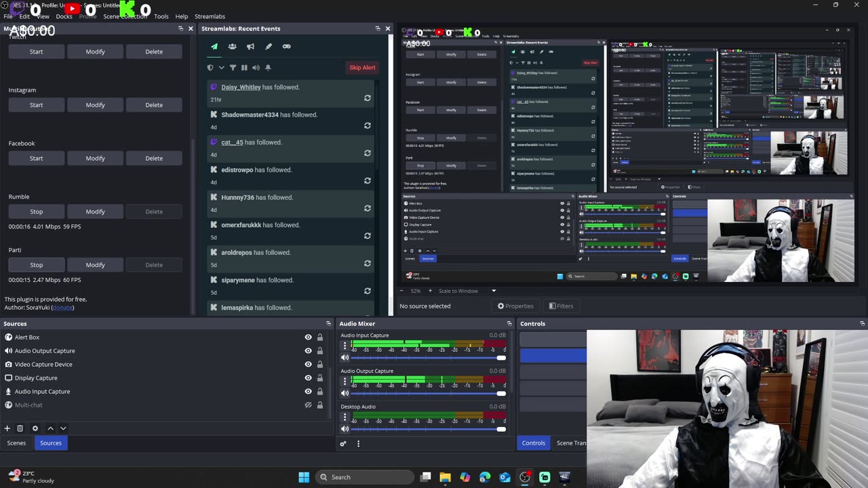
Task: Float the Sources dock with its pop-out icon
Action: 328,324
